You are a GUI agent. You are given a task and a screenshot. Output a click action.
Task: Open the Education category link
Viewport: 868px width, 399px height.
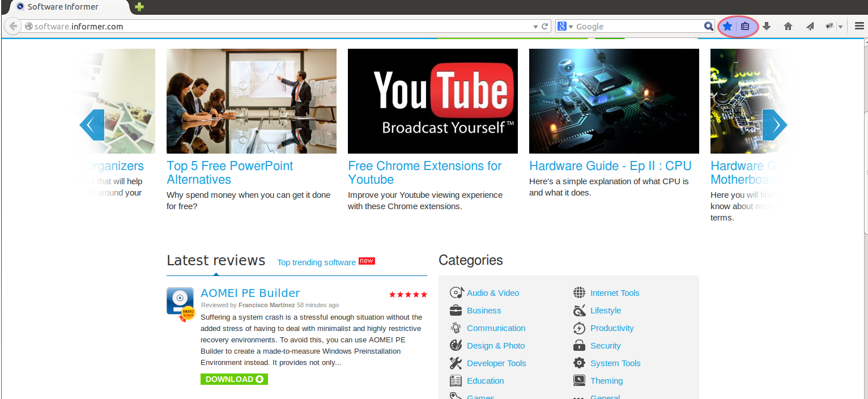485,381
